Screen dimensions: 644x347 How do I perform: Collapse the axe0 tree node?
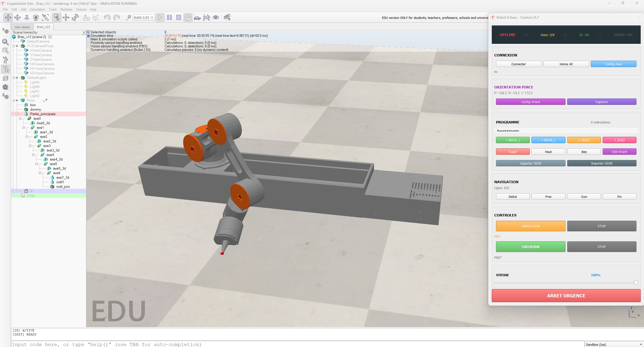tap(21, 118)
